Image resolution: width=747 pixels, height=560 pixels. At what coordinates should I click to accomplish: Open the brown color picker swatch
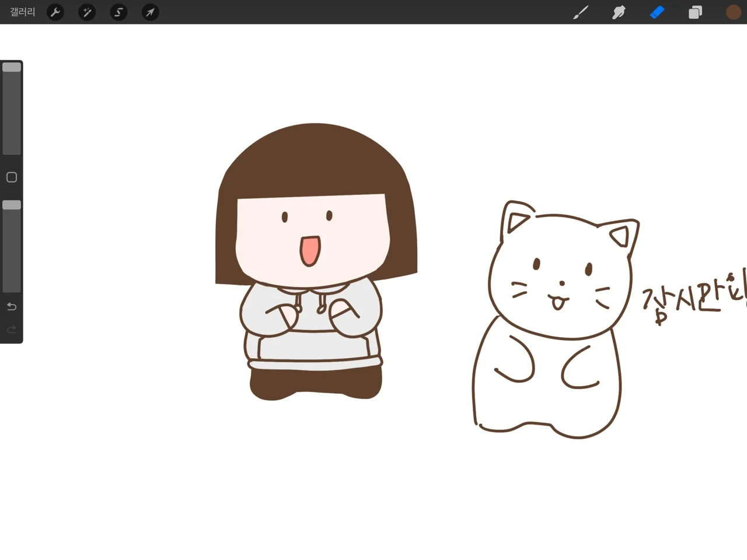(x=733, y=12)
